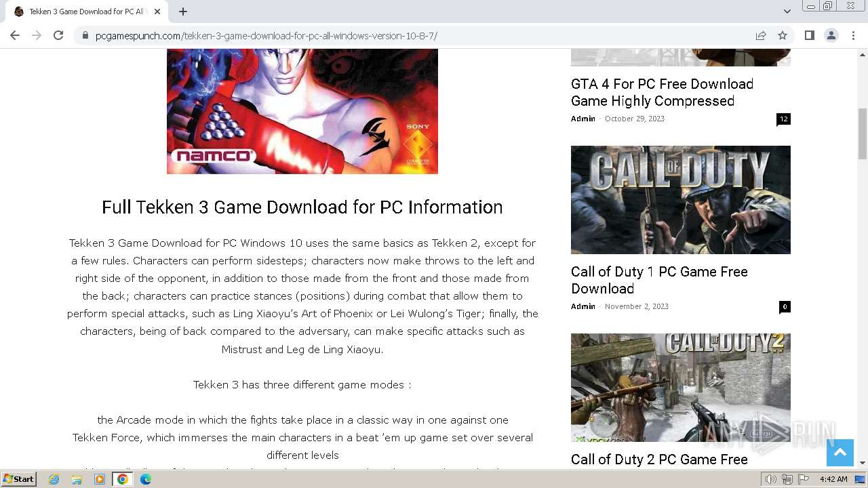Open the network tray icon

tap(787, 479)
